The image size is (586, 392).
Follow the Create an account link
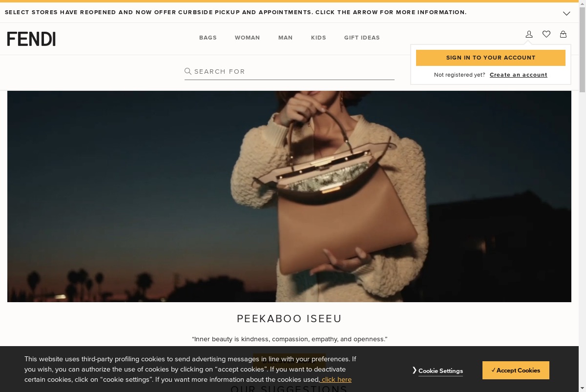(x=519, y=75)
